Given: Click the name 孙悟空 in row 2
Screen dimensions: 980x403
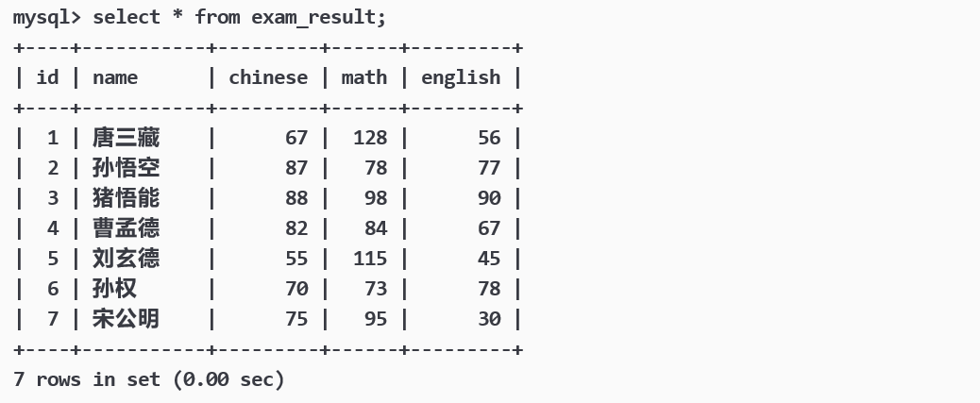Looking at the screenshot, I should (126, 168).
